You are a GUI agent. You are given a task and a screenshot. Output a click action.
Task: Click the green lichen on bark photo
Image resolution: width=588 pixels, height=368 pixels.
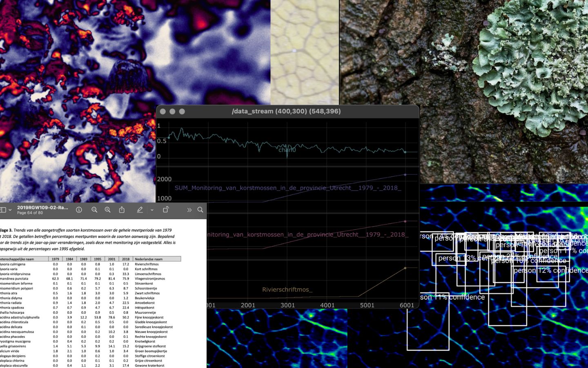[x=464, y=92]
